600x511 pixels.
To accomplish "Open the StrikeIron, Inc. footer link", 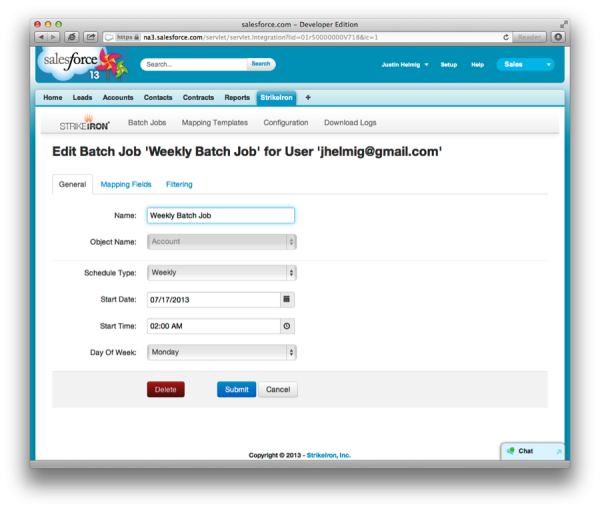I will coord(329,455).
